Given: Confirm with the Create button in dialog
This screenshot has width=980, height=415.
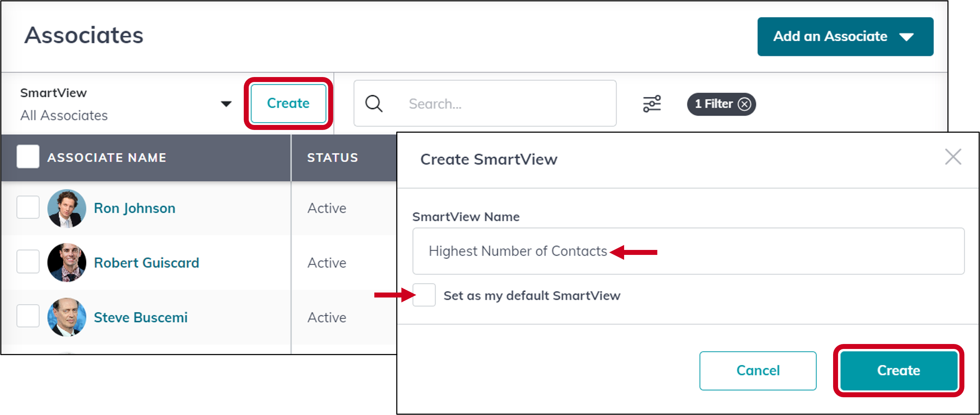Looking at the screenshot, I should (x=899, y=370).
